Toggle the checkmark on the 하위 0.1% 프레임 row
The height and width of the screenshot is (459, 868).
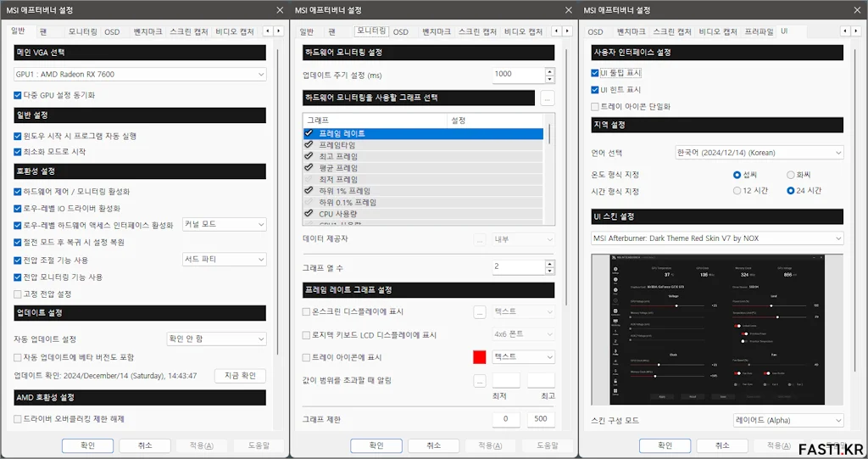pyautogui.click(x=309, y=202)
